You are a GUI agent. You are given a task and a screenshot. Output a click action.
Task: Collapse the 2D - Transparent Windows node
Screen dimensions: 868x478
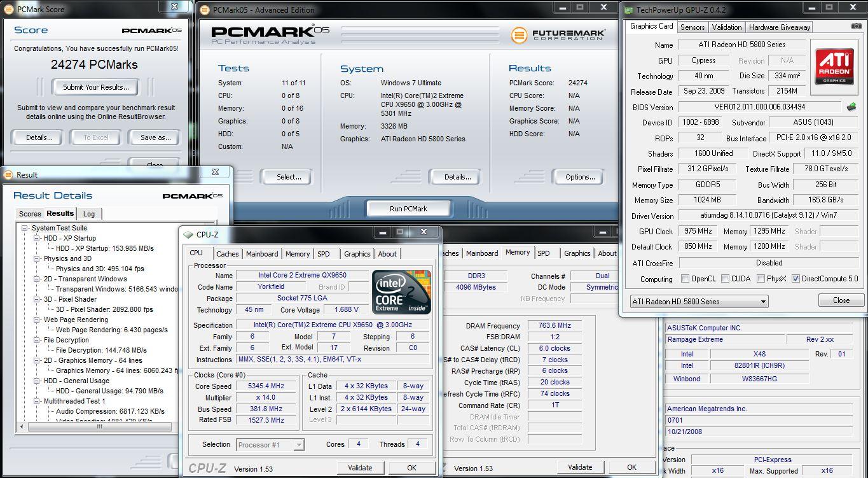pyautogui.click(x=37, y=279)
